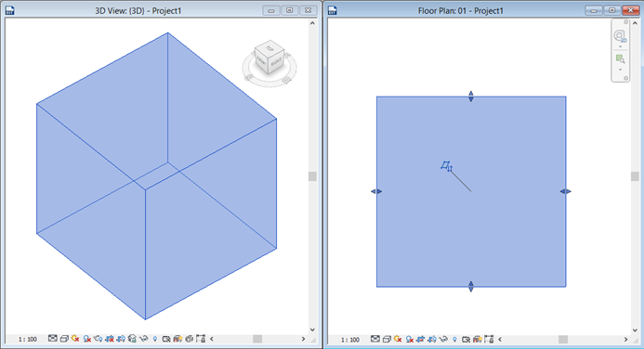Click the Floor Plan window title icon
644x349 pixels.
click(x=333, y=10)
